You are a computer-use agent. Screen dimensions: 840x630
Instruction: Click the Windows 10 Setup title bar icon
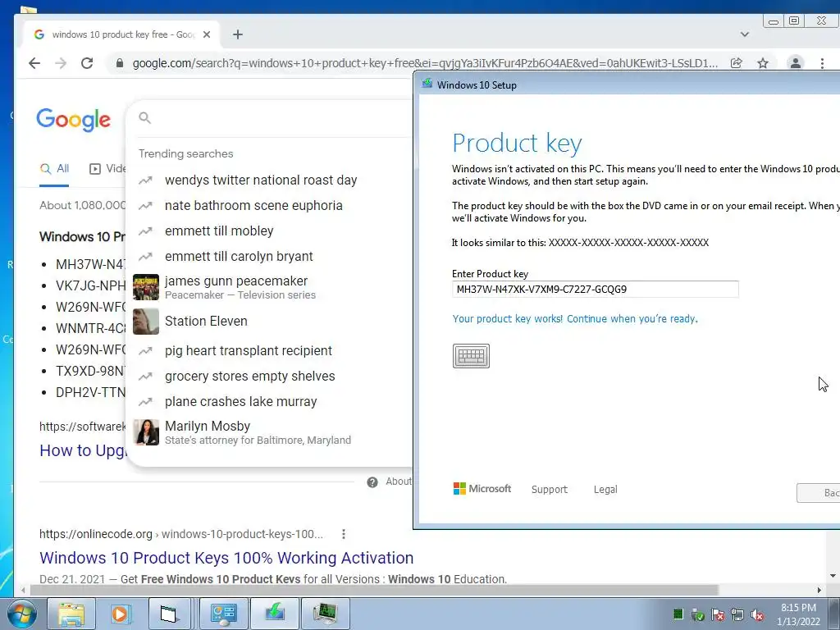pos(427,84)
